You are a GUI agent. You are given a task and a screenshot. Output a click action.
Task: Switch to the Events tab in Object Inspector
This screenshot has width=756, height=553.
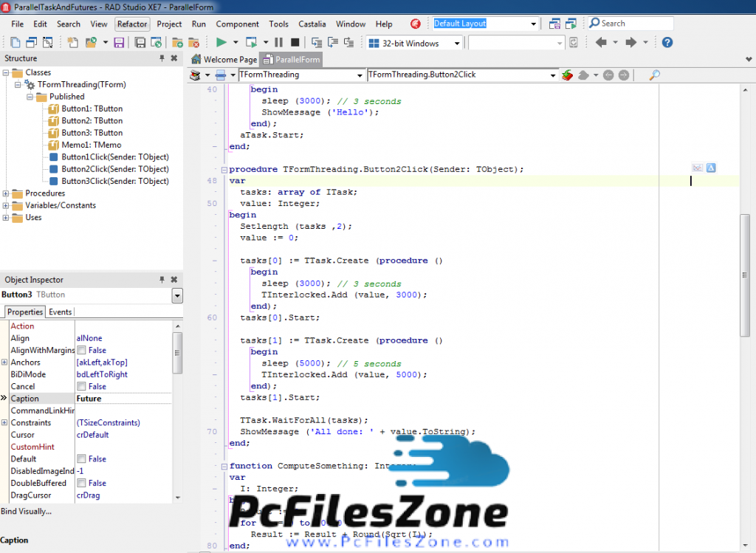61,312
